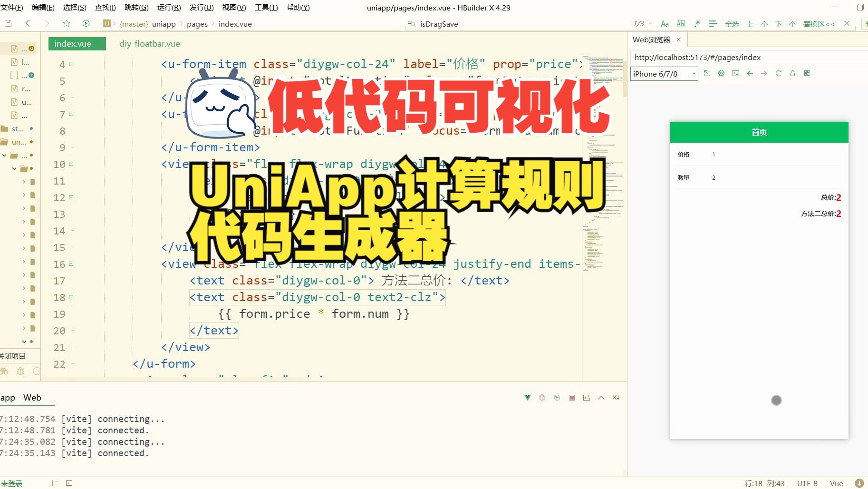The image size is (868, 489).
Task: Open the 运行(R) menu
Action: click(169, 7)
